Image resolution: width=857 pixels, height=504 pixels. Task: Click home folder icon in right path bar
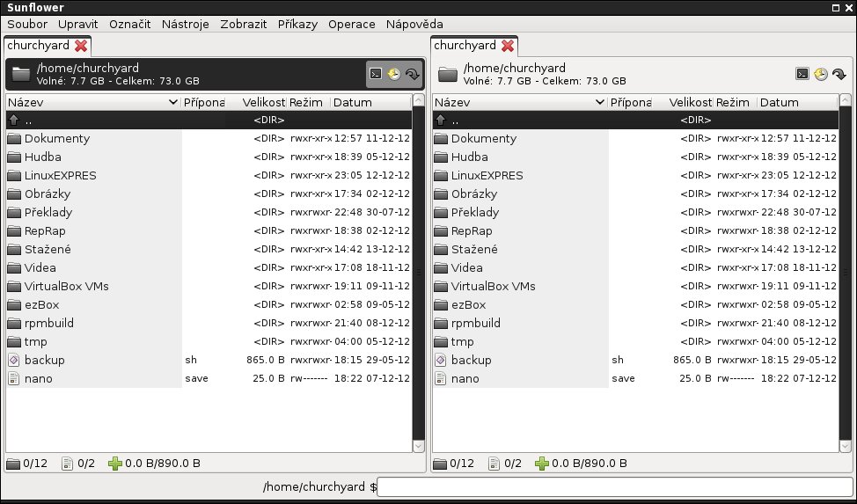coord(448,74)
